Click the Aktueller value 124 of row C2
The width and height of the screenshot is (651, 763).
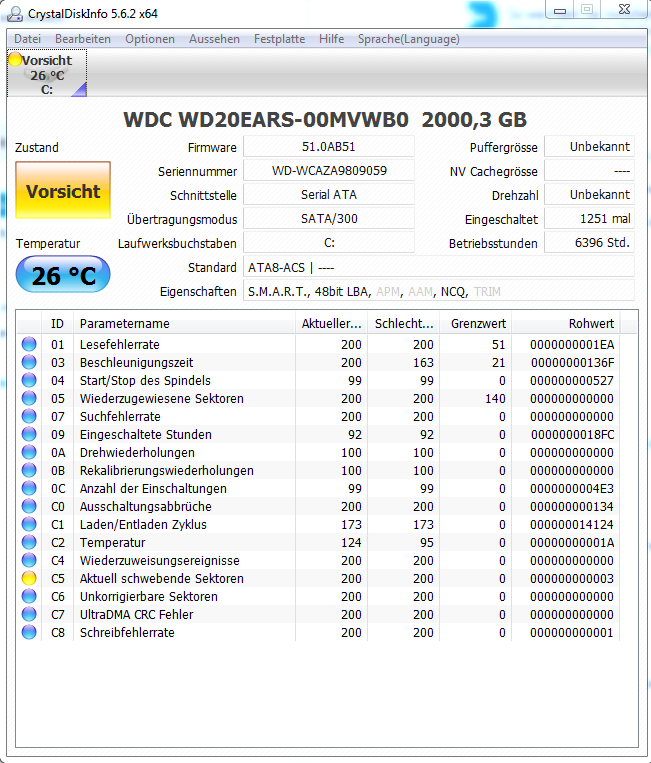click(x=351, y=543)
